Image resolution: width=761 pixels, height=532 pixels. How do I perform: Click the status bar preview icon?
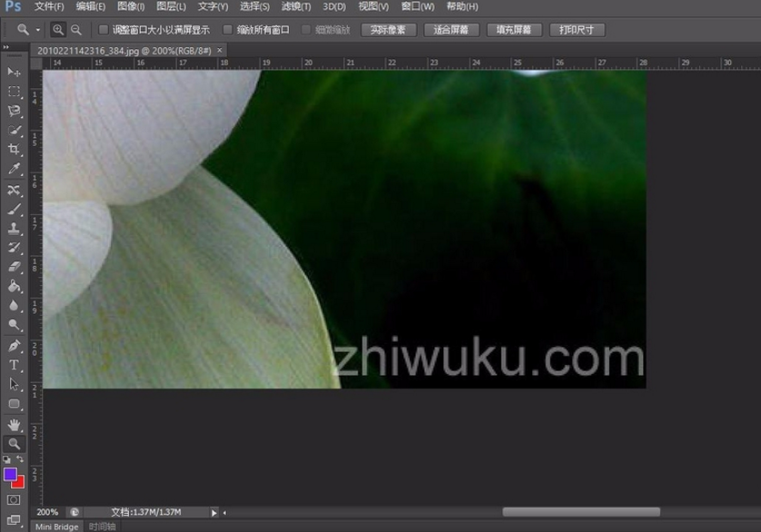[74, 512]
